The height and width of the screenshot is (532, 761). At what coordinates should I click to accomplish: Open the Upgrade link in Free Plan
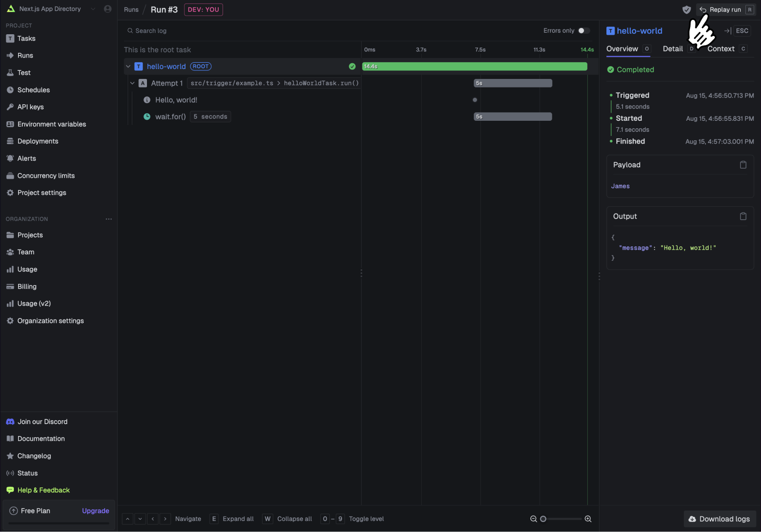(96, 511)
